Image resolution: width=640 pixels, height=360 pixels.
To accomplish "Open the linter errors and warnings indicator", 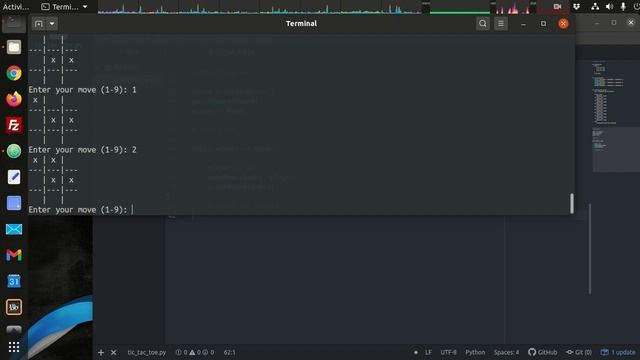I will pyautogui.click(x=195, y=352).
